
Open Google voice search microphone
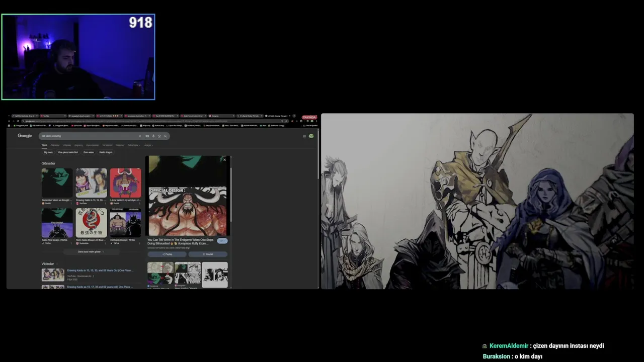click(x=153, y=136)
